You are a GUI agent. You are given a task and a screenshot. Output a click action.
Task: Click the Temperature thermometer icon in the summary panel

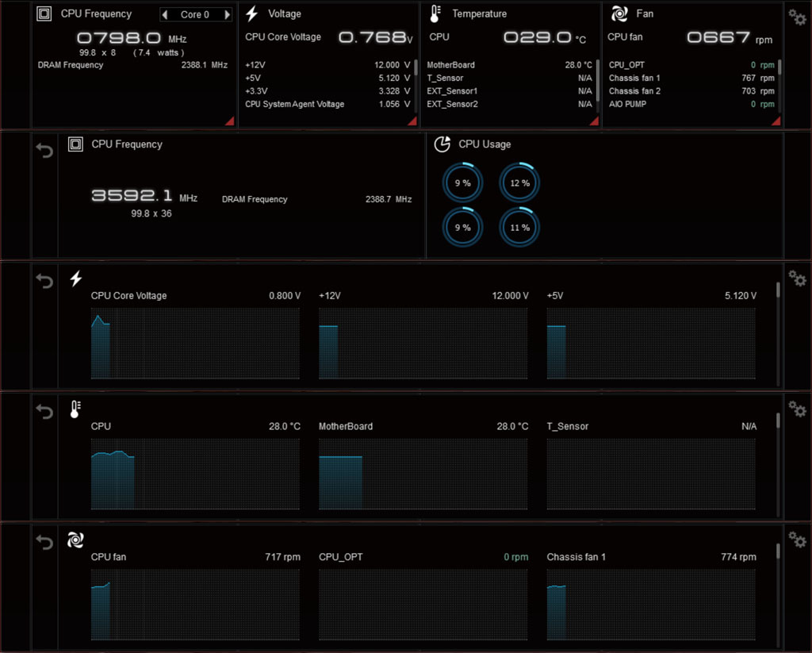pos(435,14)
